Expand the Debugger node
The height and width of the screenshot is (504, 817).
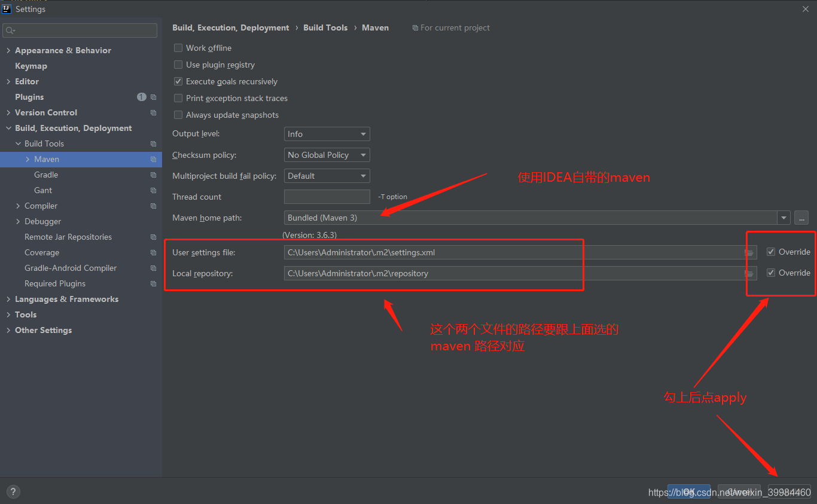coord(18,221)
